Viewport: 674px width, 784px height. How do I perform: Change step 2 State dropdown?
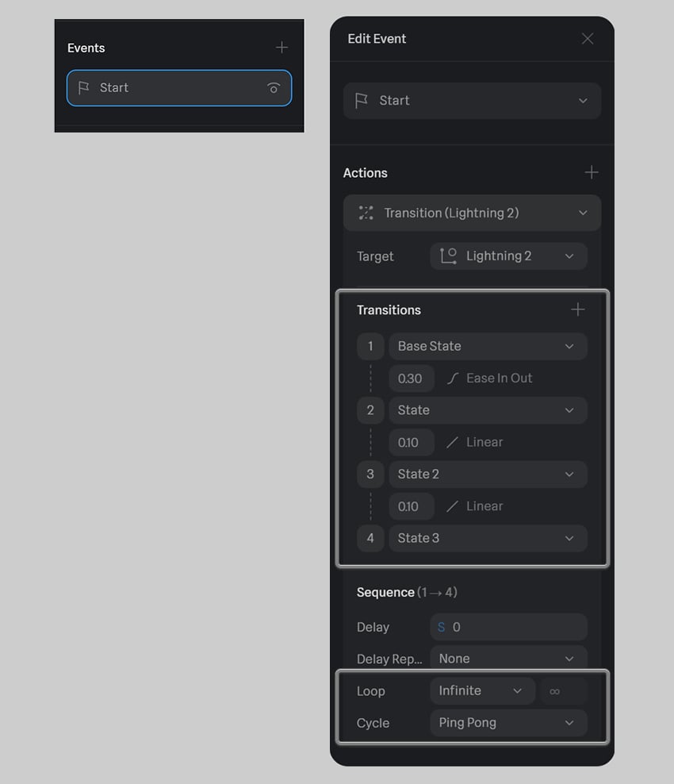pyautogui.click(x=488, y=410)
